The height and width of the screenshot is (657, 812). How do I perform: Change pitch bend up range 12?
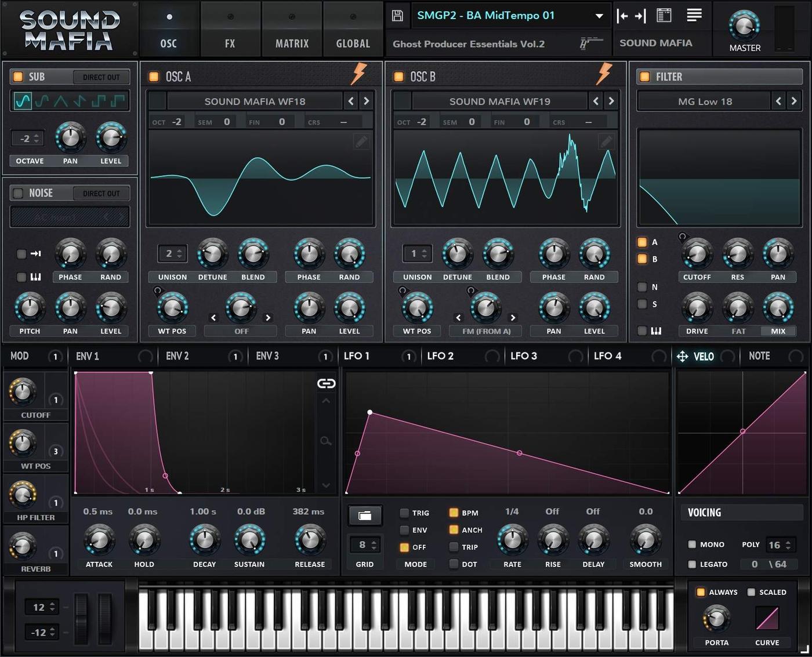(x=42, y=607)
